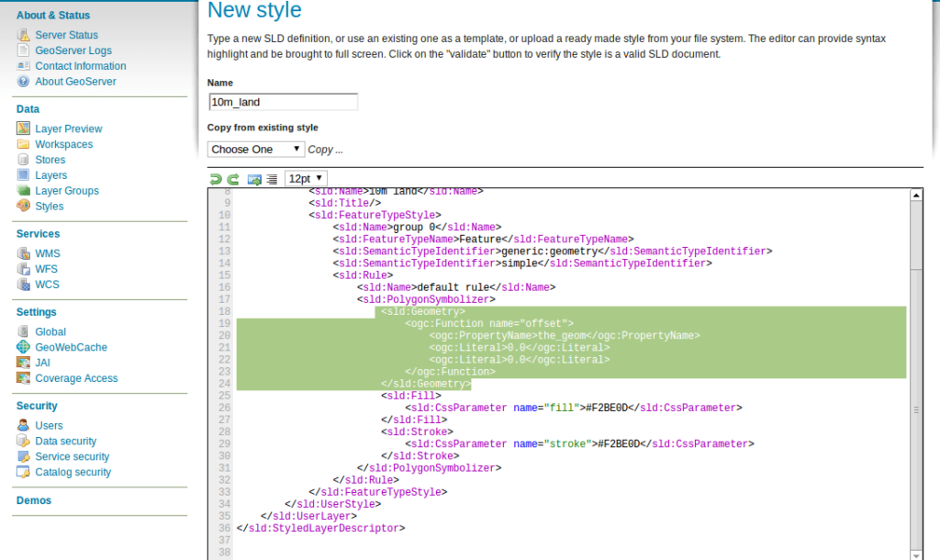Open the 'Choose One' existing style dropdown
The height and width of the screenshot is (560, 940).
(x=256, y=150)
